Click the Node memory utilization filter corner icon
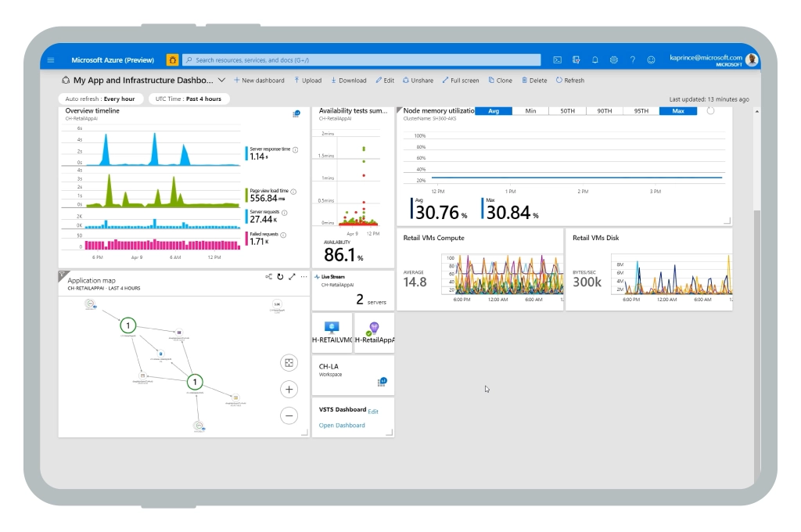Viewport: 801px width, 532px height. click(400, 110)
